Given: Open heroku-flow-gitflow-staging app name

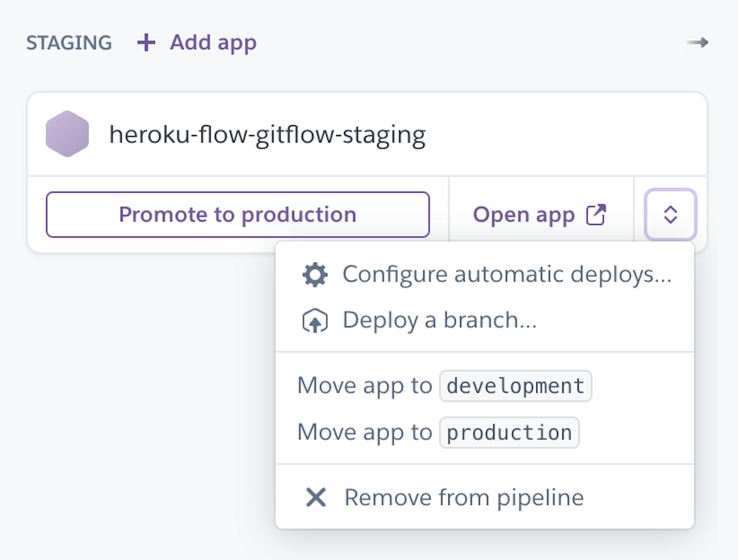Looking at the screenshot, I should pos(267,134).
